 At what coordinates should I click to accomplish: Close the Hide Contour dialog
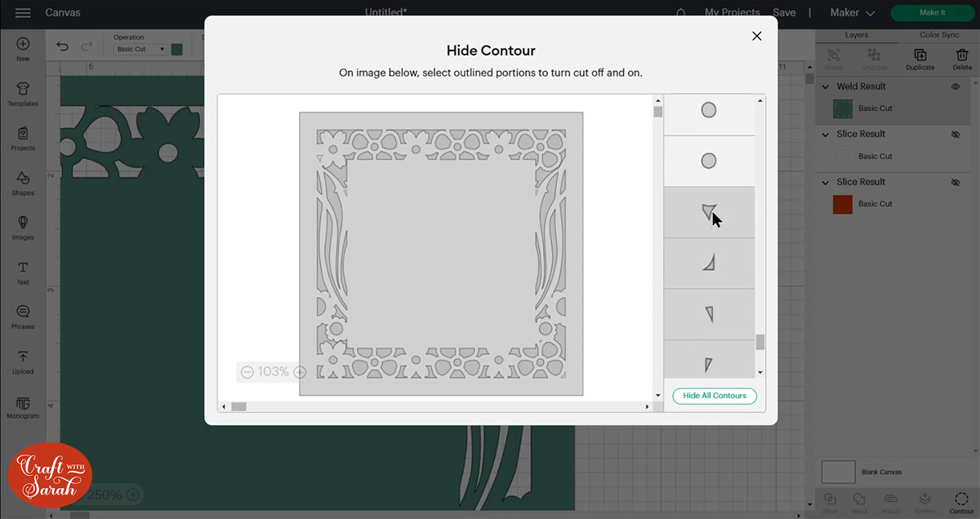pos(756,36)
